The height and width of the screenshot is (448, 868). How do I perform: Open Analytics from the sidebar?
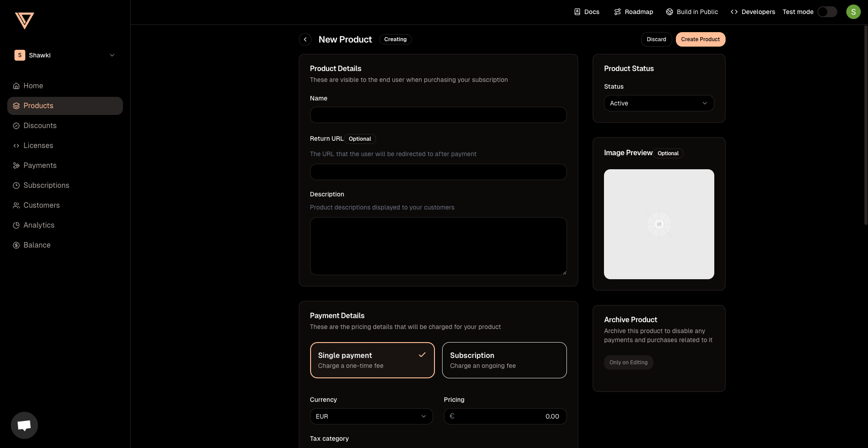pos(39,225)
